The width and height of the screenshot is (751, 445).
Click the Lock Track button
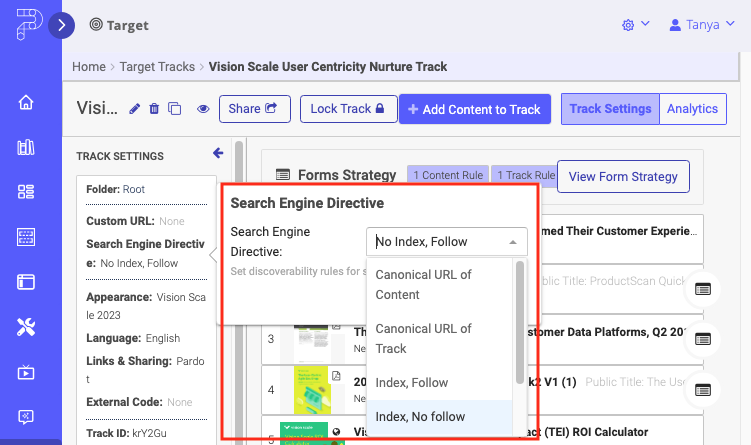pos(349,109)
